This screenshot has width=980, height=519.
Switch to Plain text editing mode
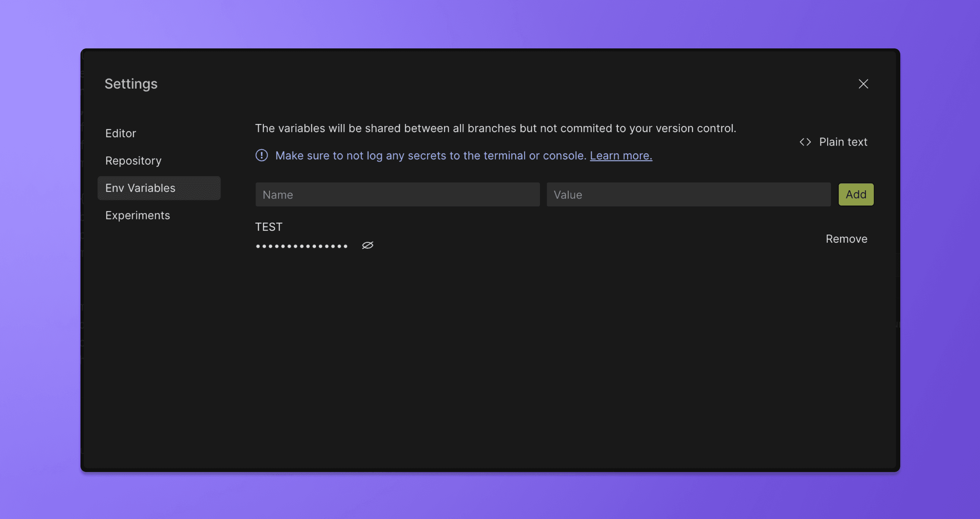pos(843,142)
